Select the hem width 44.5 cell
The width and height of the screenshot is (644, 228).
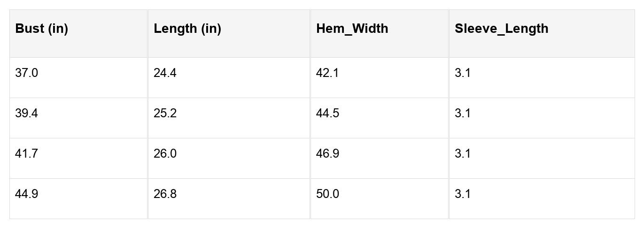(x=327, y=114)
